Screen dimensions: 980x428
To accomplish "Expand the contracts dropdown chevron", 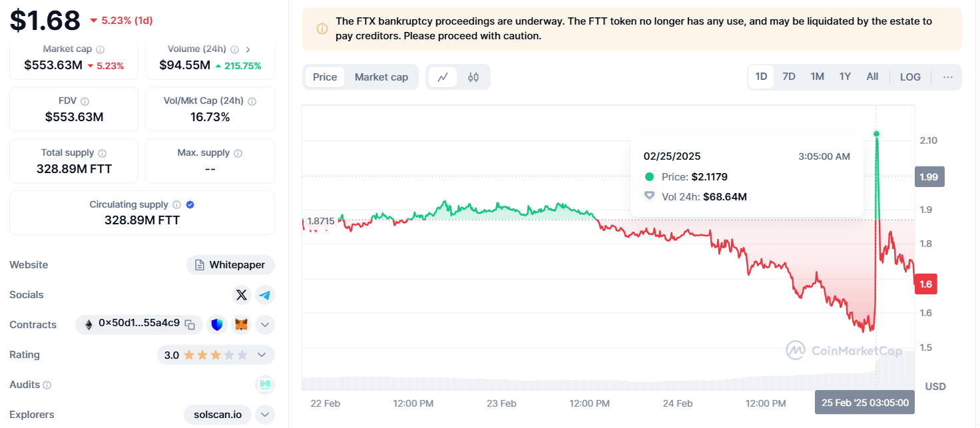I will point(265,325).
